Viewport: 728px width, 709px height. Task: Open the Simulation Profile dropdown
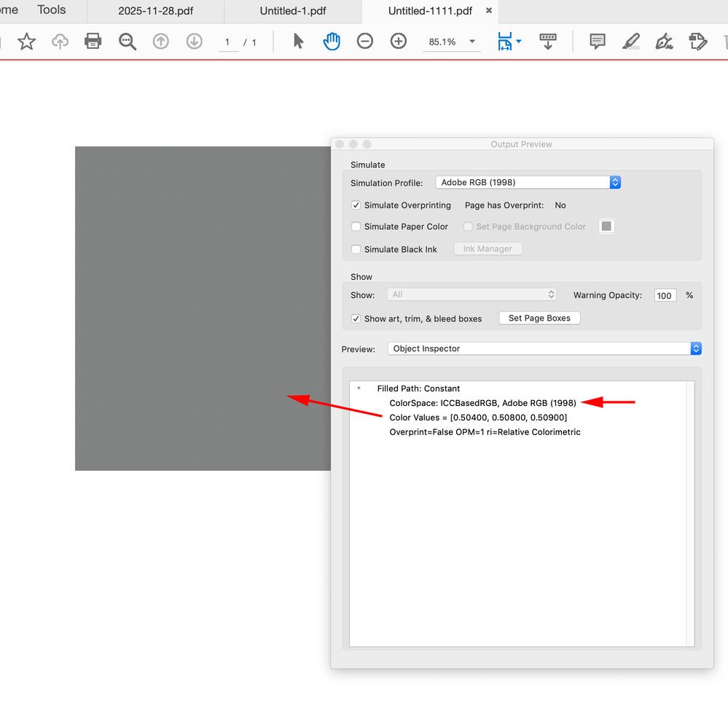[528, 182]
